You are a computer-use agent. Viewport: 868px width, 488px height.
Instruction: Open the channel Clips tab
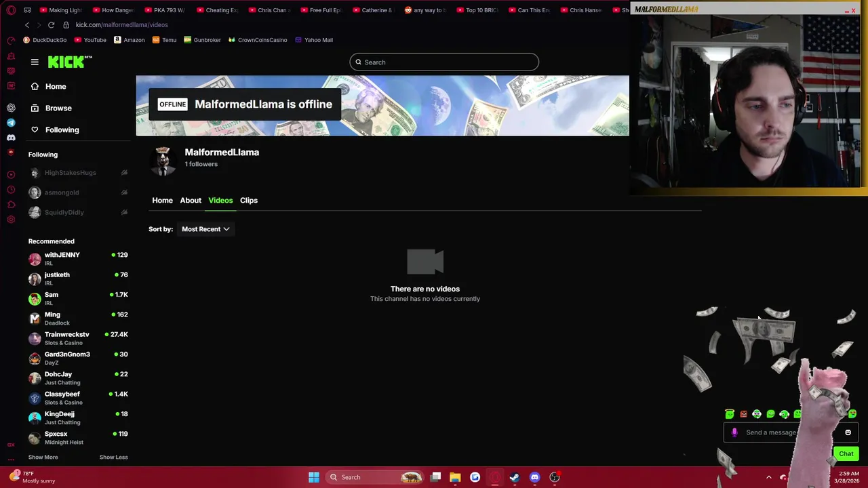249,200
